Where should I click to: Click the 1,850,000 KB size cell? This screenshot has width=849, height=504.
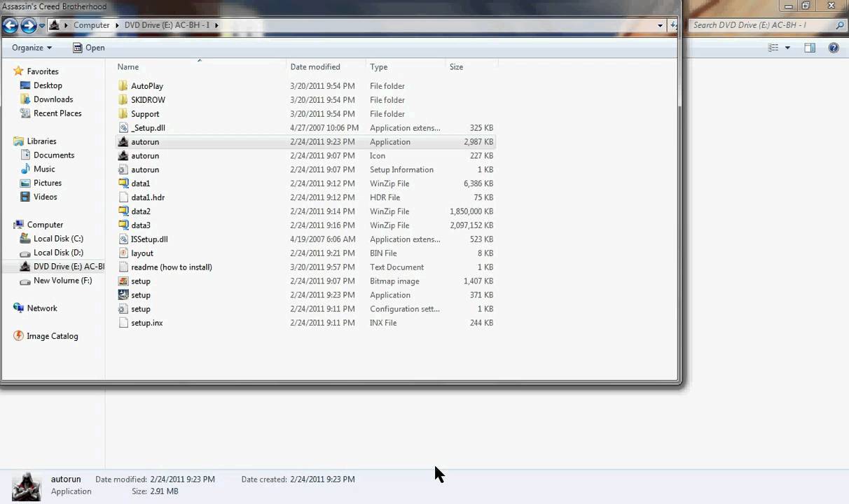[471, 211]
